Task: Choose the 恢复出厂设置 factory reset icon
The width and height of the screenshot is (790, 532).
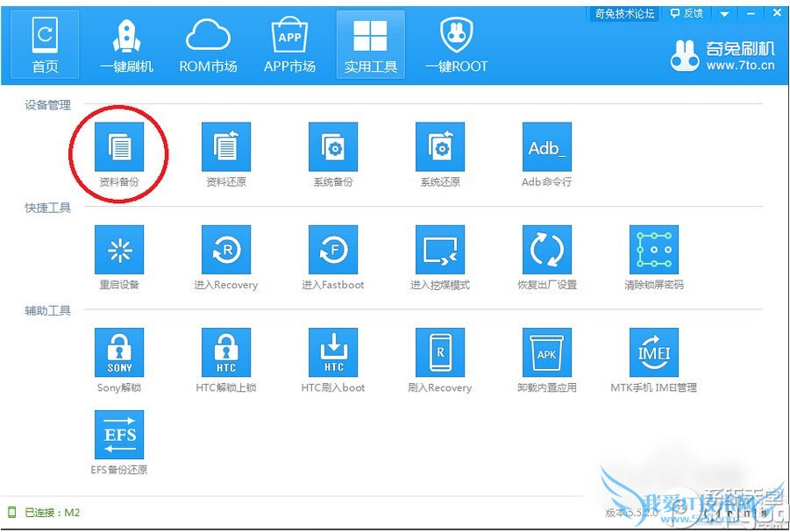Action: 546,250
